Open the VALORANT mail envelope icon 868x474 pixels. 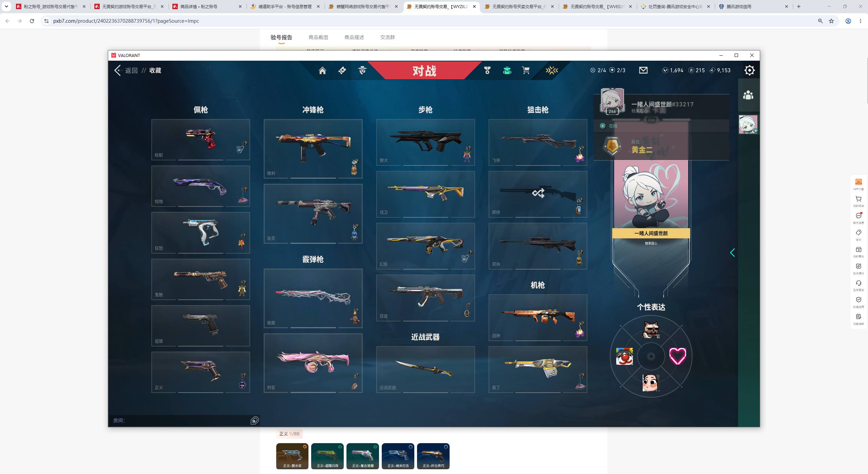click(x=643, y=70)
